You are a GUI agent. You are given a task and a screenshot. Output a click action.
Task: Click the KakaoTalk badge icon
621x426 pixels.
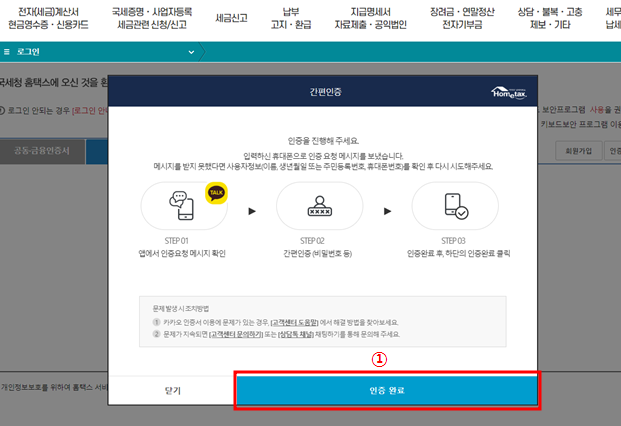216,193
